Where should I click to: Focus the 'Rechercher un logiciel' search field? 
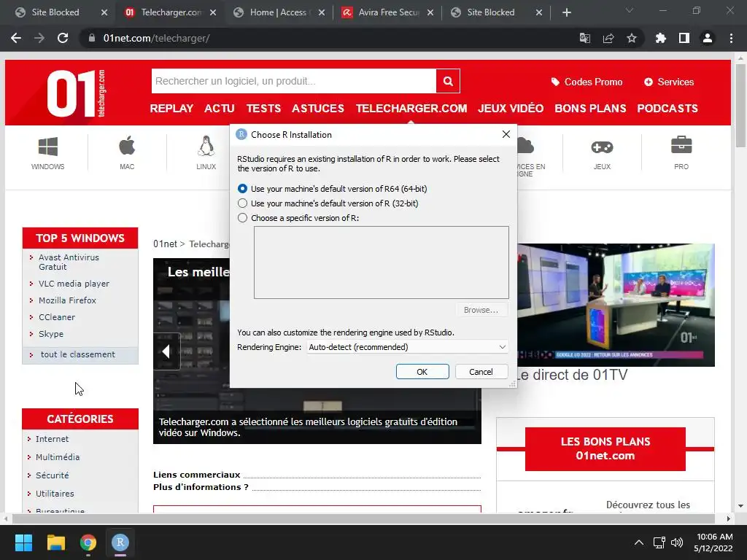point(293,81)
